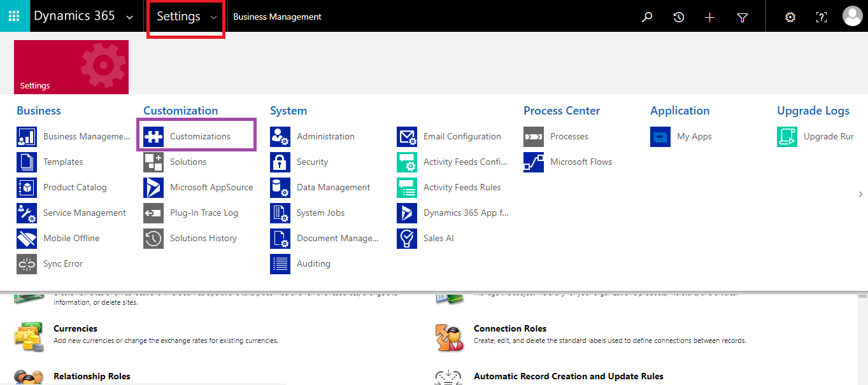
Task: Open the Auditing link
Action: [x=313, y=263]
